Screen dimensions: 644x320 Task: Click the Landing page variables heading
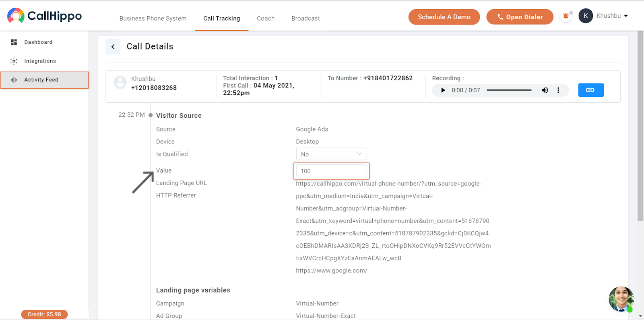[193, 290]
